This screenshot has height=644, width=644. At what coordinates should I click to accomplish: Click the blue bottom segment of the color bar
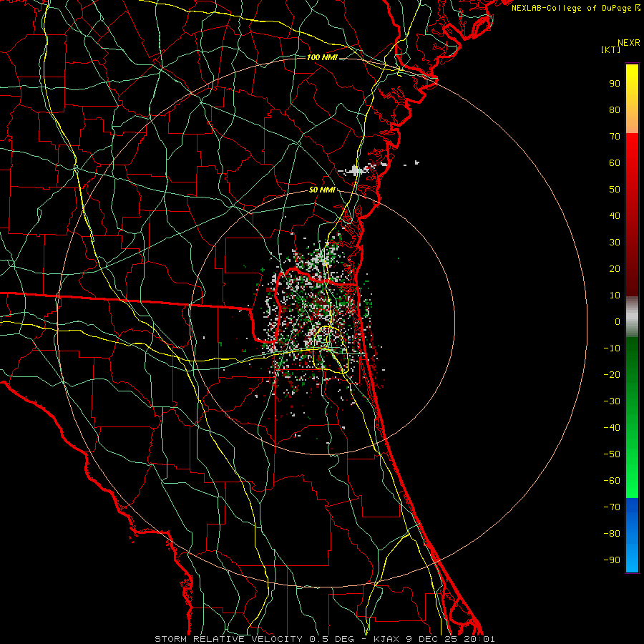632,535
